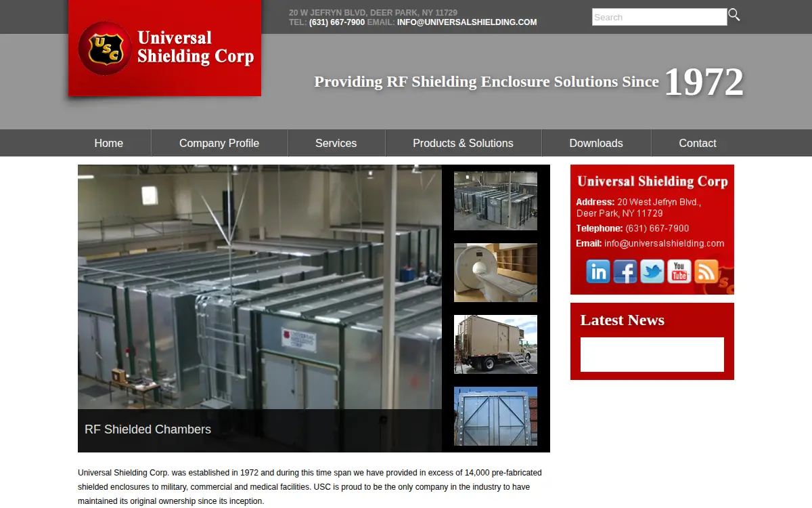Click the RF Shielded Chambers caption

tap(148, 429)
